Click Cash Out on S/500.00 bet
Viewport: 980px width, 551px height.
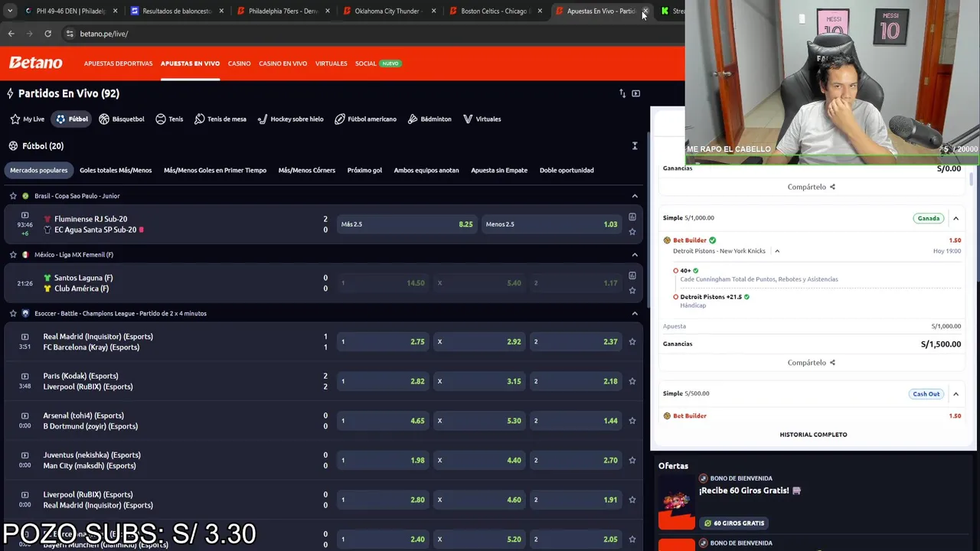pyautogui.click(x=926, y=394)
